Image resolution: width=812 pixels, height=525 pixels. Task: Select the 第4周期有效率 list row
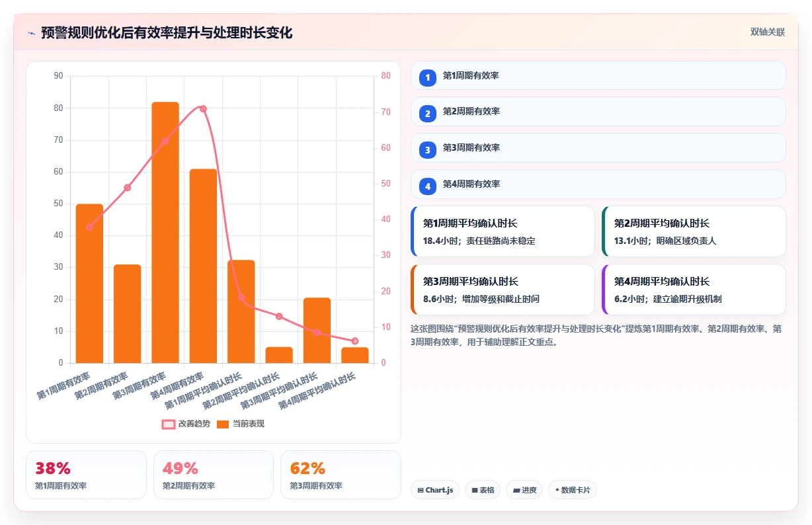point(598,184)
